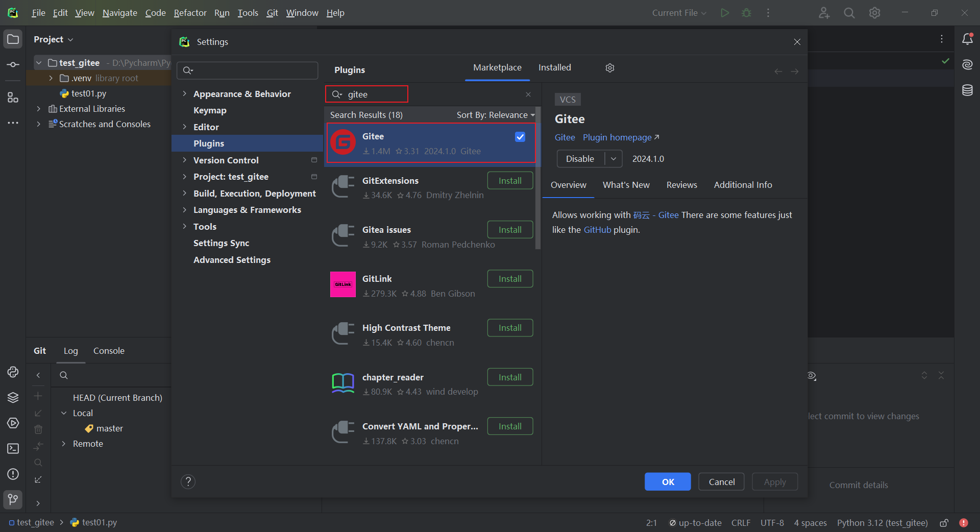Viewport: 980px width, 532px height.
Task: Open the Additional Info tab
Action: point(743,185)
